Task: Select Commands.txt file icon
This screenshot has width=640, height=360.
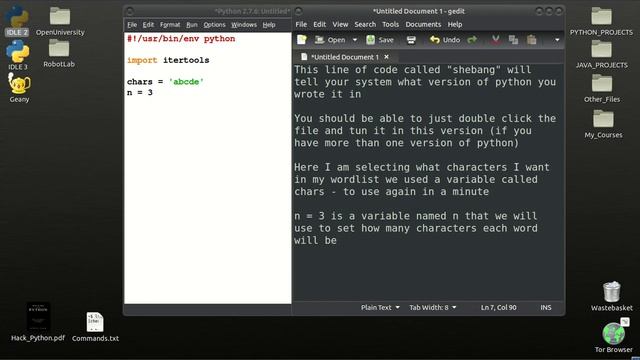Action: 95,327
